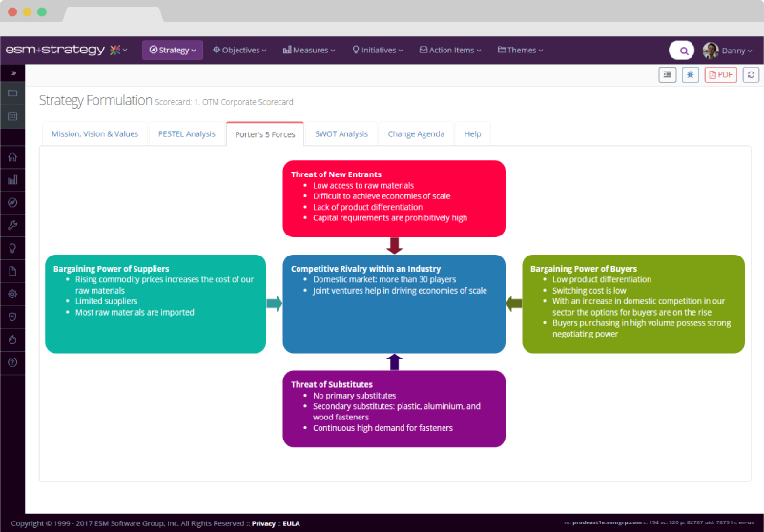This screenshot has width=764, height=532.
Task: Export the page with the PDF button
Action: pos(721,74)
